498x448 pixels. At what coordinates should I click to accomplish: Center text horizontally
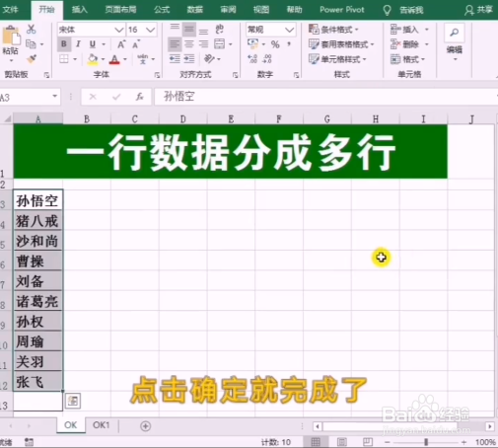click(189, 43)
